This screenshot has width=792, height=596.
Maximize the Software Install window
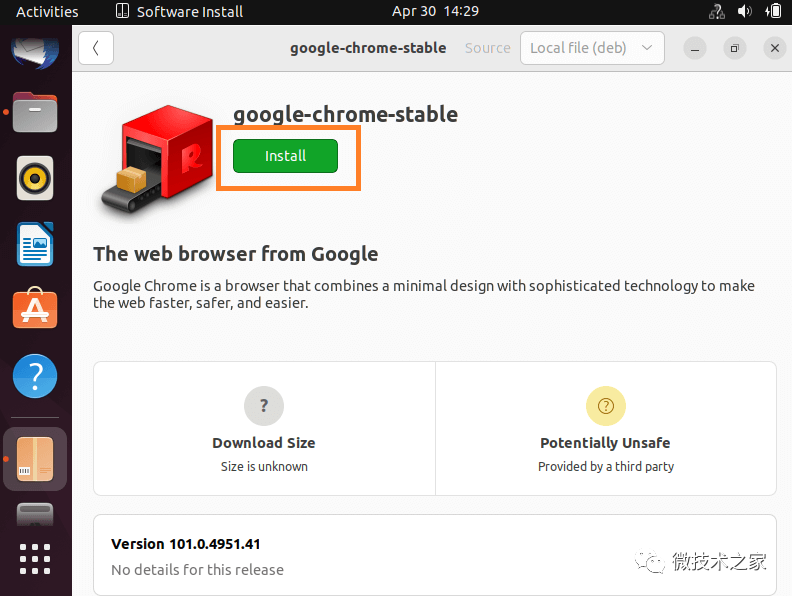click(735, 48)
